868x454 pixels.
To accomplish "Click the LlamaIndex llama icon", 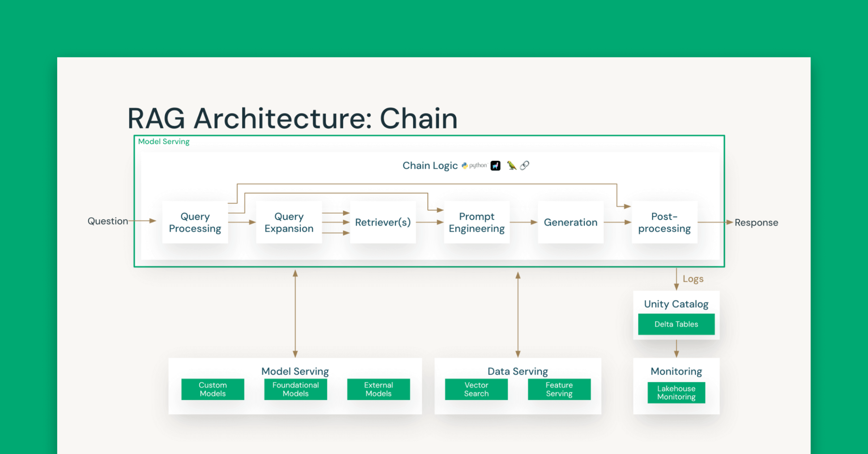I will coord(495,166).
